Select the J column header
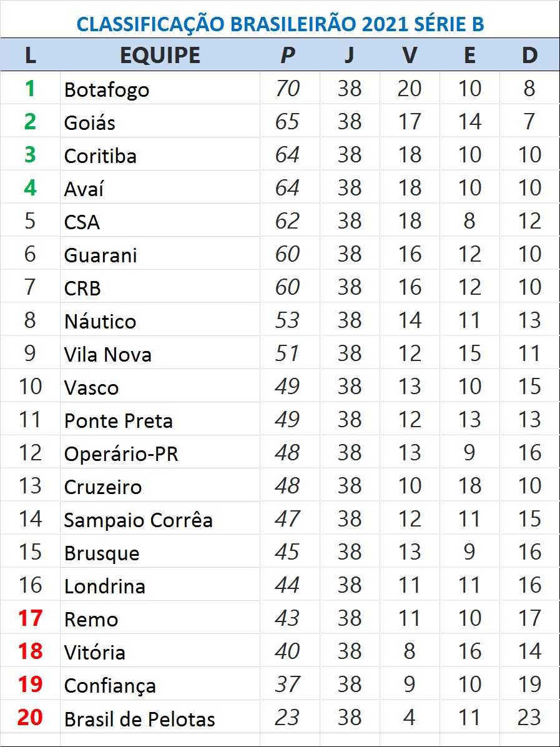 (349, 56)
